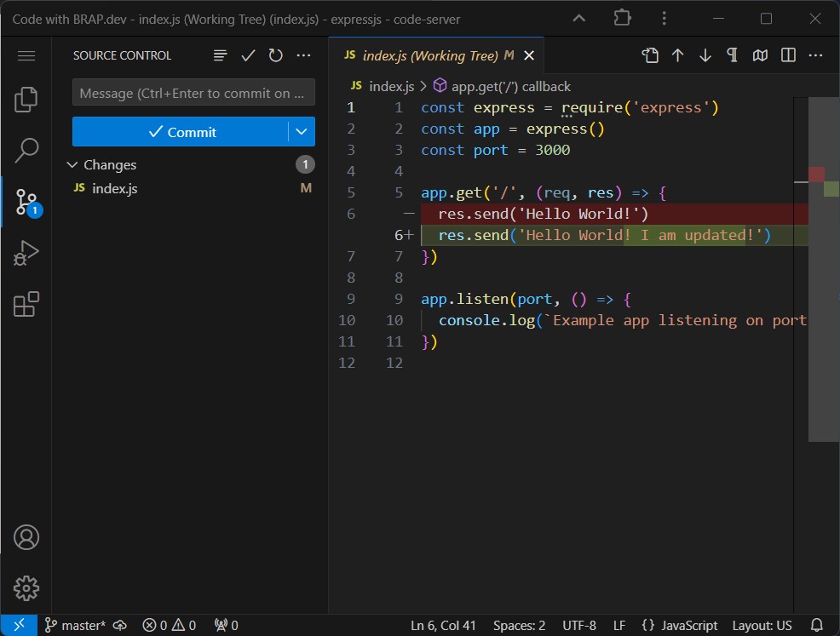The width and height of the screenshot is (840, 636).
Task: Toggle changes view as tree
Action: [220, 55]
